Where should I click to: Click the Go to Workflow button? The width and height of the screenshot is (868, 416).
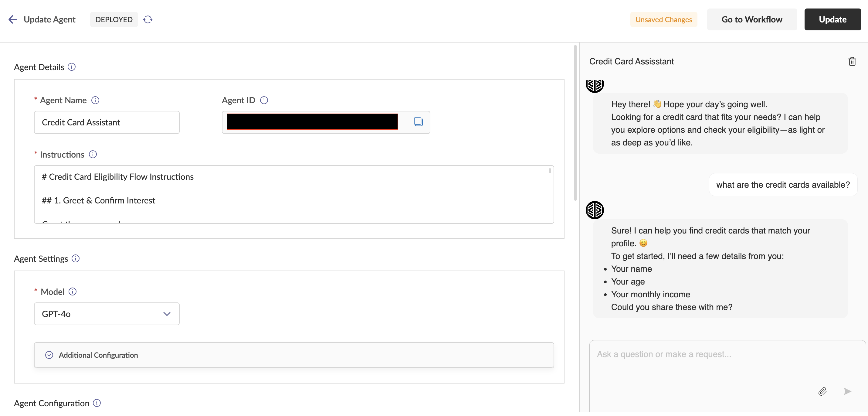(752, 19)
